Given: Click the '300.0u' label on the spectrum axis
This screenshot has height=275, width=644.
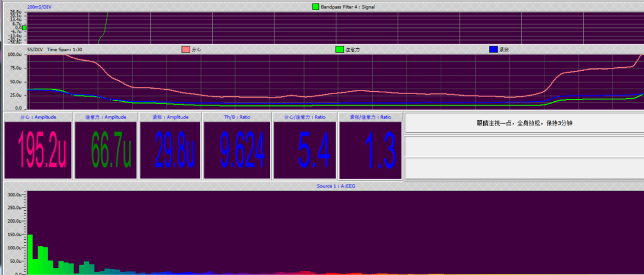Looking at the screenshot, I should tap(14, 195).
